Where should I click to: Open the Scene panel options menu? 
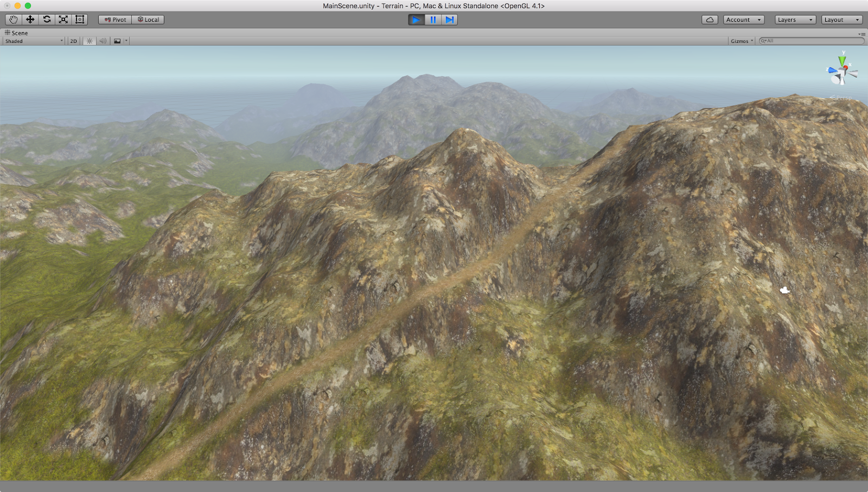point(861,34)
